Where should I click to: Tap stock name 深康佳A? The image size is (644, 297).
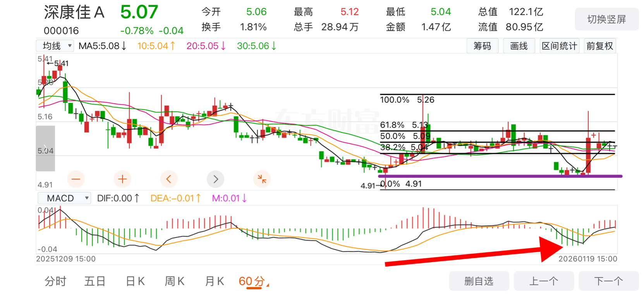point(74,12)
